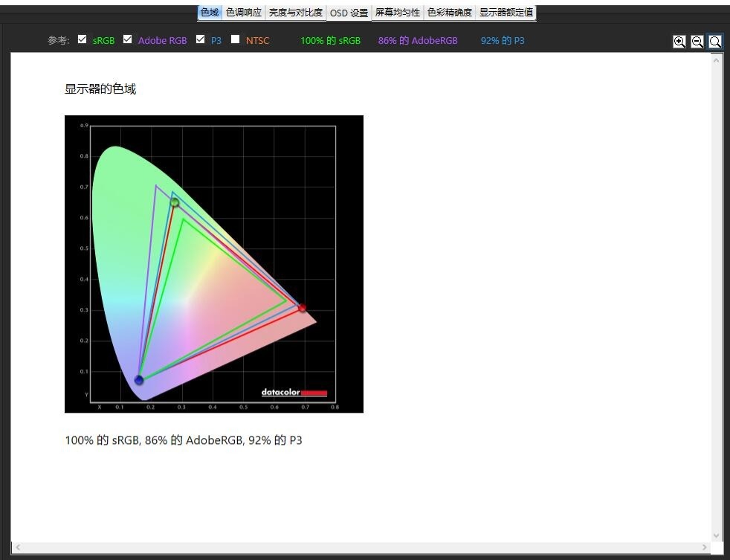Click the horizontal scrollbar left arrow
This screenshot has height=560, width=730.
(18, 547)
